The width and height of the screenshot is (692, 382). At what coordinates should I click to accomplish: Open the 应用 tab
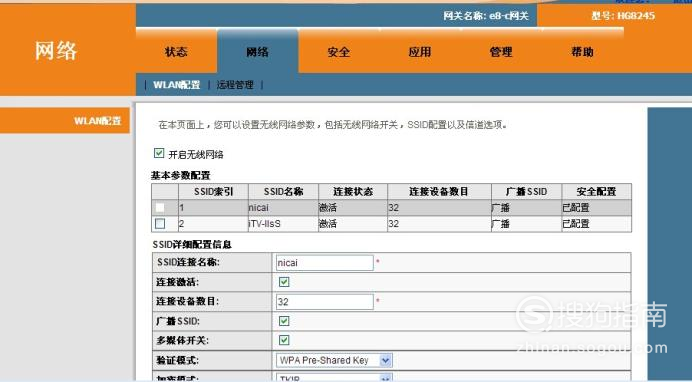point(420,52)
